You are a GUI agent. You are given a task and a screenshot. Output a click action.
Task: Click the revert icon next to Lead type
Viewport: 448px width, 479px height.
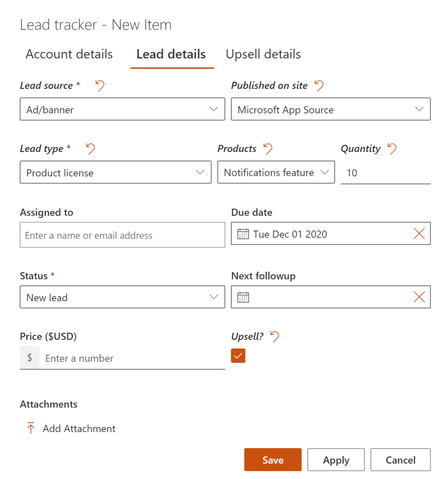coord(90,149)
